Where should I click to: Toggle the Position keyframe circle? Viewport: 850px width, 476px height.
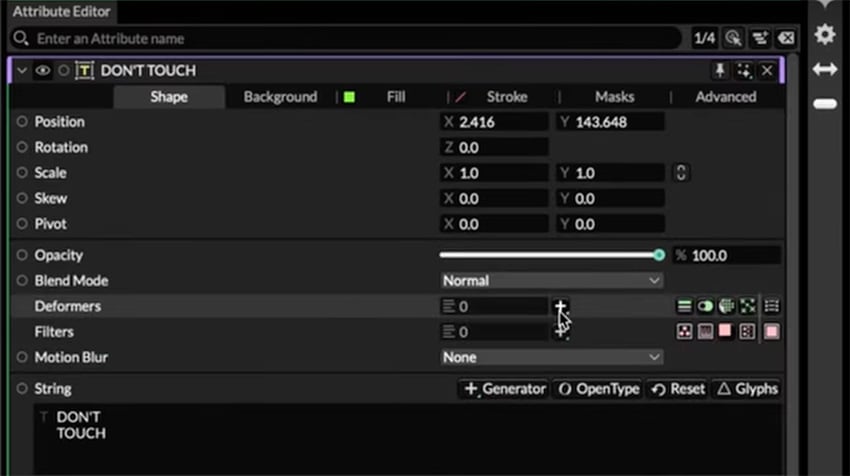tap(22, 121)
